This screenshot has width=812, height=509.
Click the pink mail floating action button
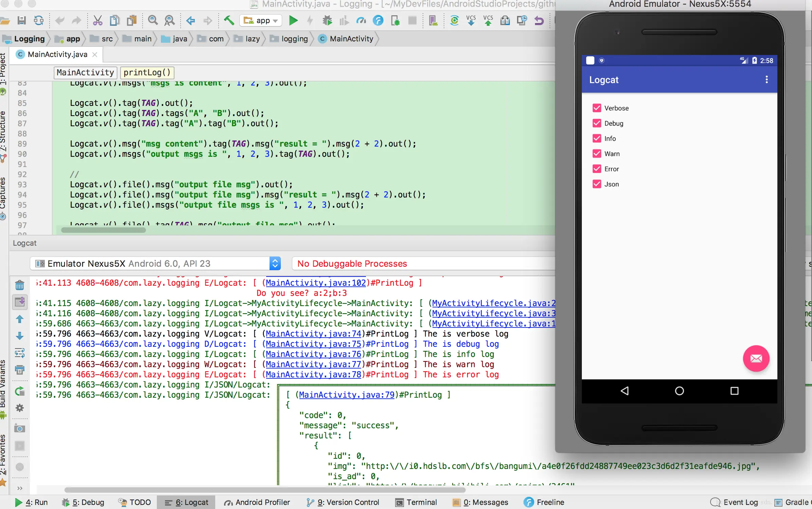(x=756, y=358)
